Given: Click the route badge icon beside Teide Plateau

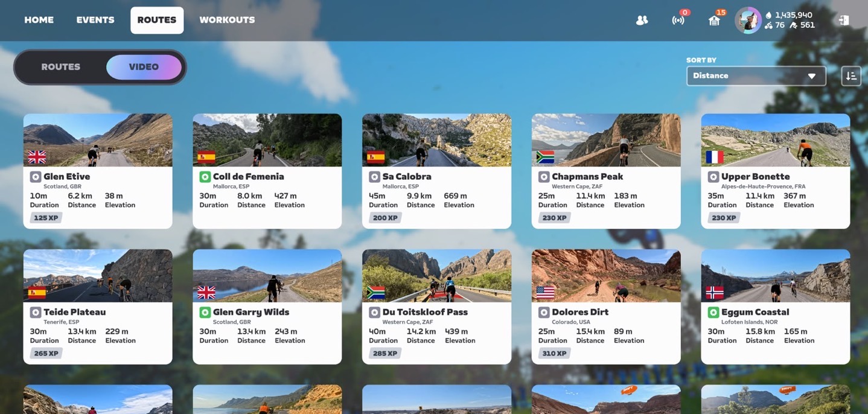Looking at the screenshot, I should 35,313.
